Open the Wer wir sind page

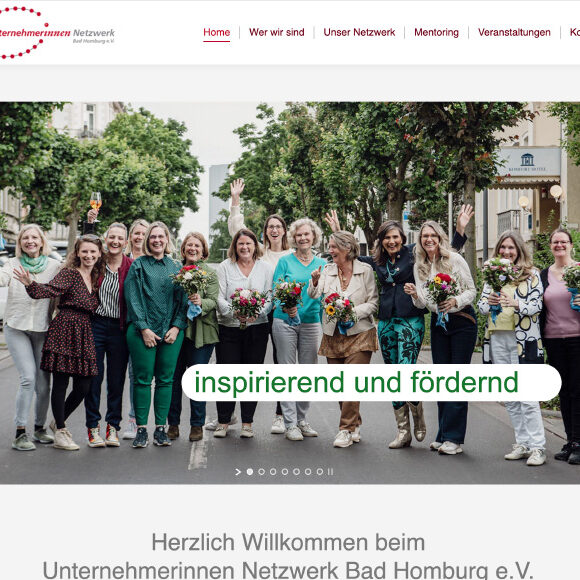[x=277, y=33]
